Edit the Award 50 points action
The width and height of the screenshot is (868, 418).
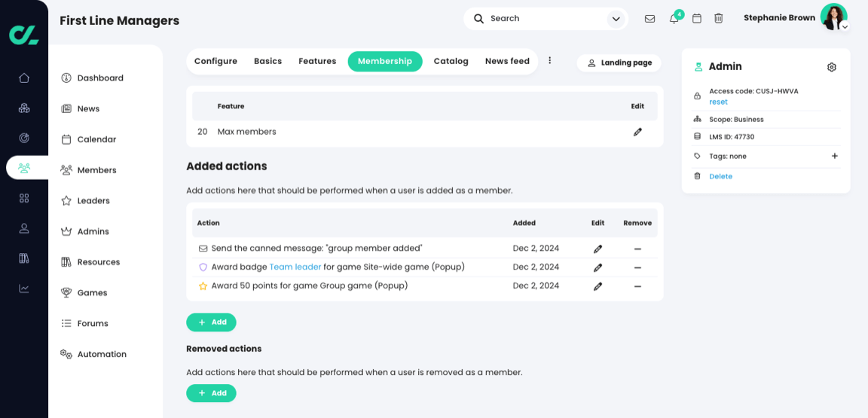pos(598,286)
